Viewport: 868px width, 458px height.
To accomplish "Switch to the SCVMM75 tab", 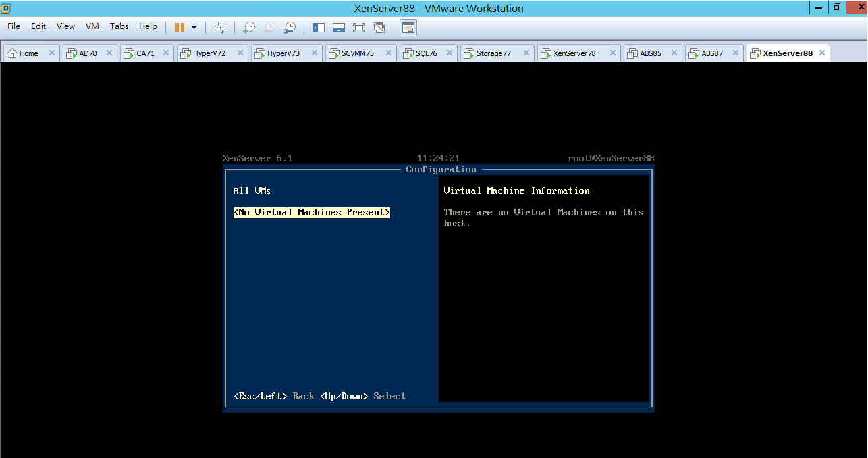I will [361, 53].
